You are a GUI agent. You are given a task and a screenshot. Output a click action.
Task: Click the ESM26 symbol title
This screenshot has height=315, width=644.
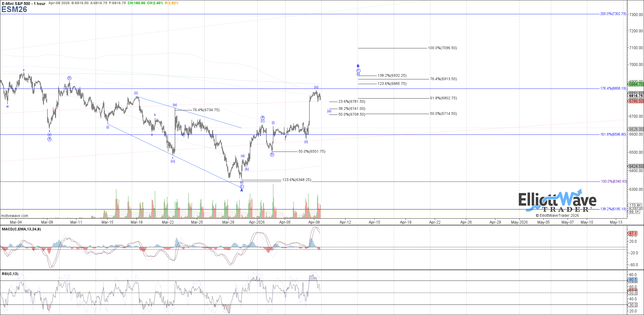pos(14,9)
